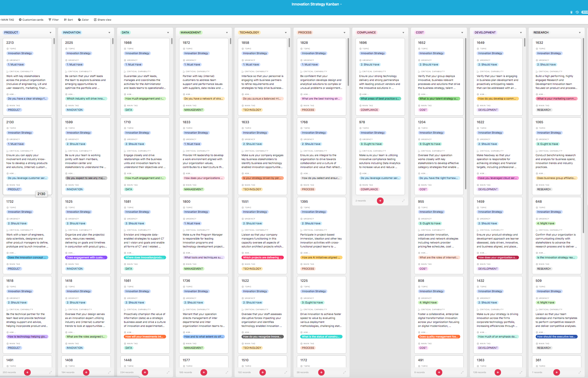Viewport: 588px width, 378px height.
Task: Open the Sort options
Action: 68,20
